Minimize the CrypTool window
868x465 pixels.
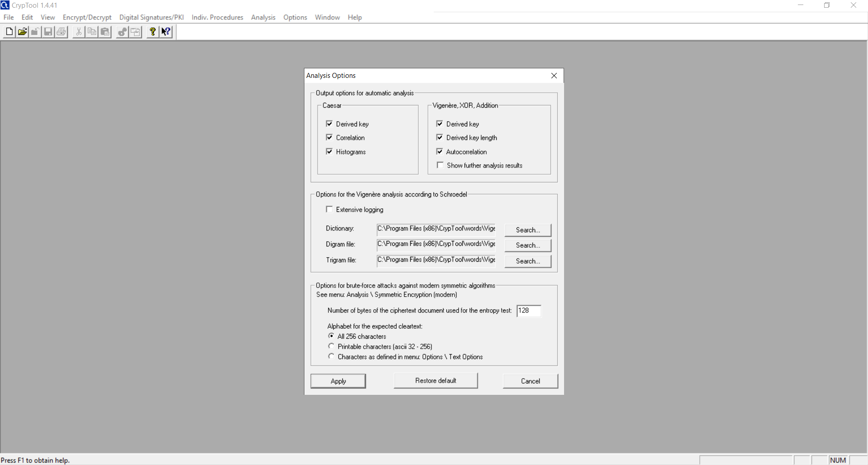pyautogui.click(x=801, y=5)
